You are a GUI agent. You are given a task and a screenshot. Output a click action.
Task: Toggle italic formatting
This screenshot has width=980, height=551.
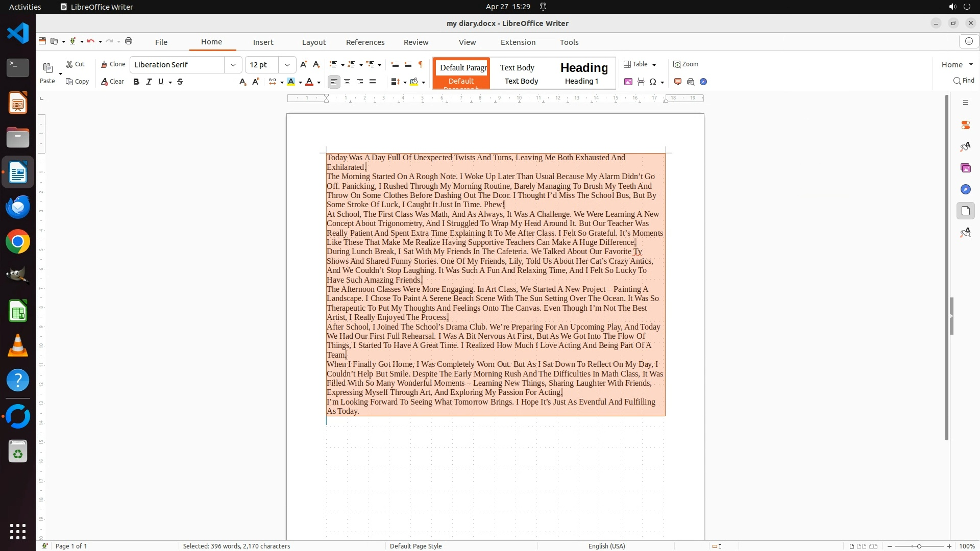(x=149, y=82)
